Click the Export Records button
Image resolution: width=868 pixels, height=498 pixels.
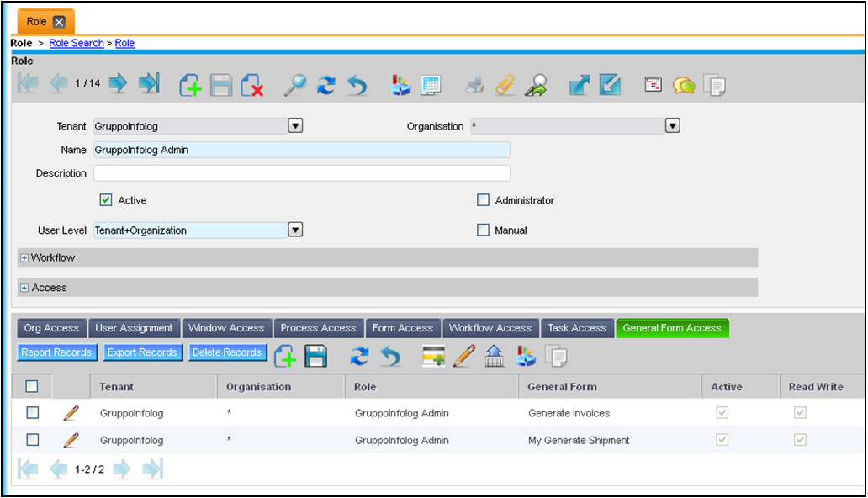point(142,352)
